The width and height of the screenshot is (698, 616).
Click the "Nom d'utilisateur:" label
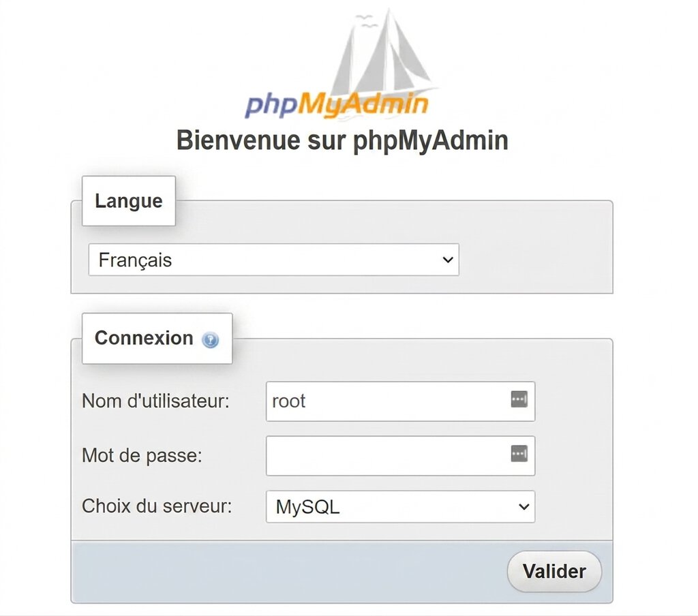pyautogui.click(x=155, y=401)
